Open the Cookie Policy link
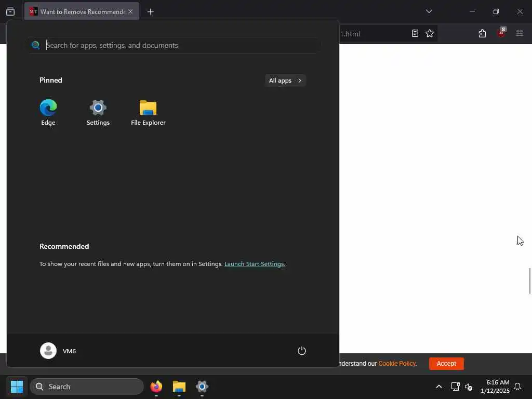 (397, 363)
